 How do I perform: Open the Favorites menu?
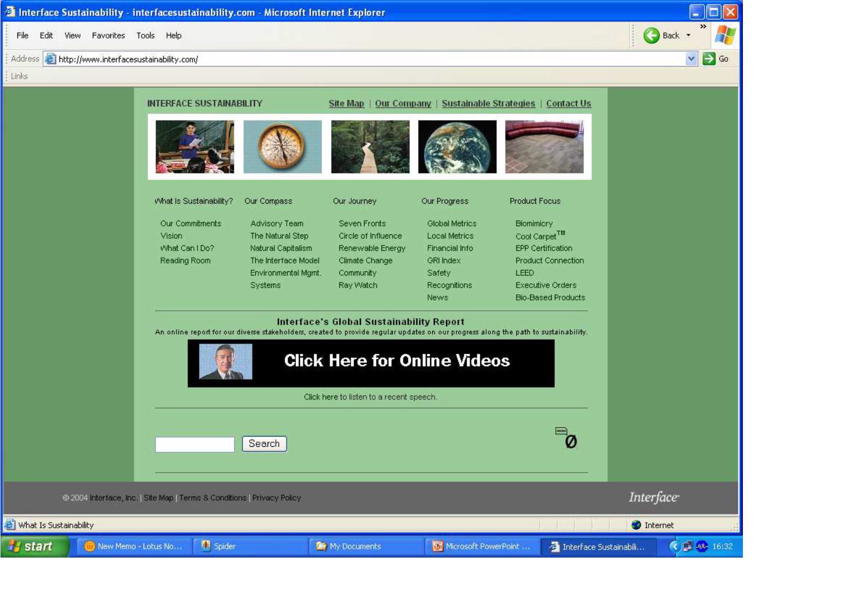(108, 35)
